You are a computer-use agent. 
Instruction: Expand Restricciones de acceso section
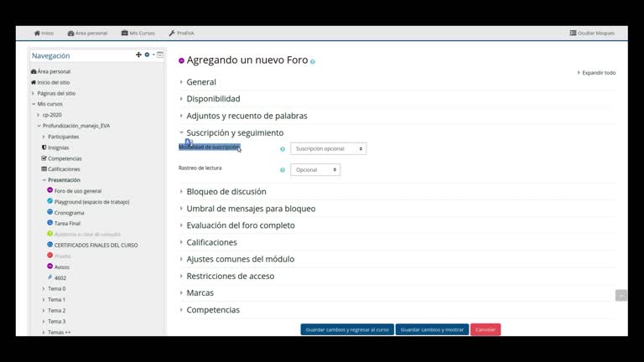[230, 276]
